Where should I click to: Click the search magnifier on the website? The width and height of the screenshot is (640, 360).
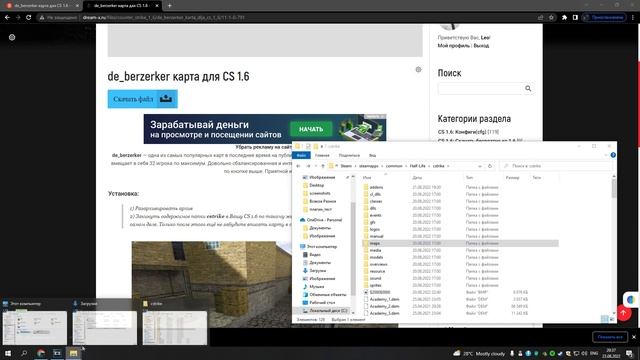point(528,89)
